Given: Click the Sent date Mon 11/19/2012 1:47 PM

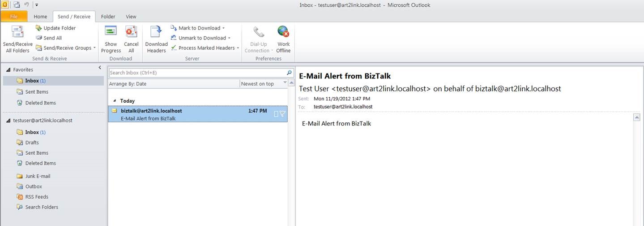Looking at the screenshot, I should pyautogui.click(x=342, y=99).
